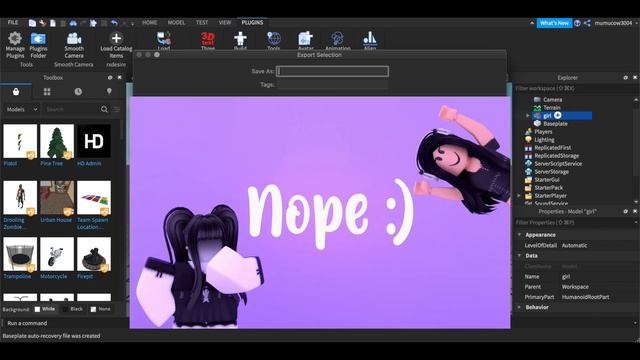Open the Avatar plugin

click(x=305, y=39)
